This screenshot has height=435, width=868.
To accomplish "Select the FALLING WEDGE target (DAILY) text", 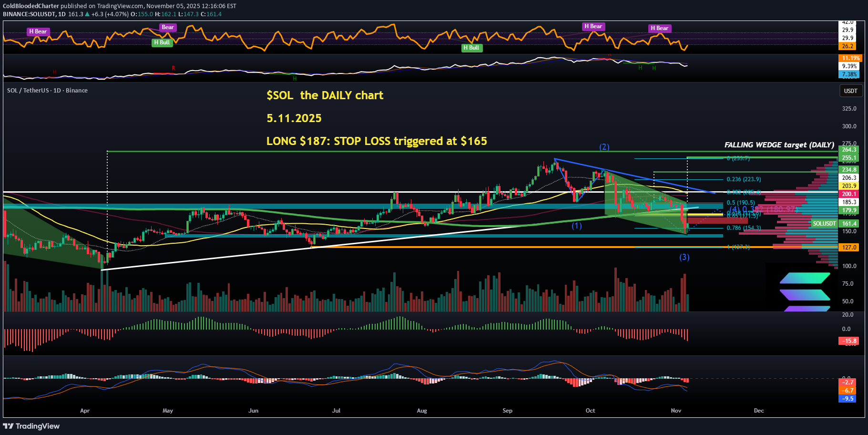I will tap(779, 145).
